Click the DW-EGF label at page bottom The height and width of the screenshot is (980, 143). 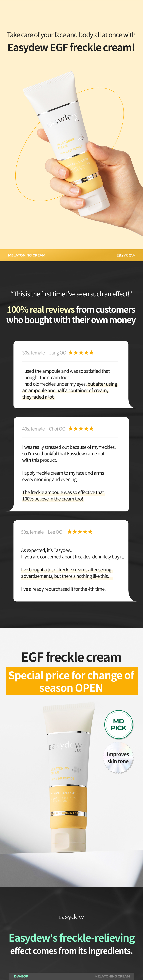pos(21,976)
